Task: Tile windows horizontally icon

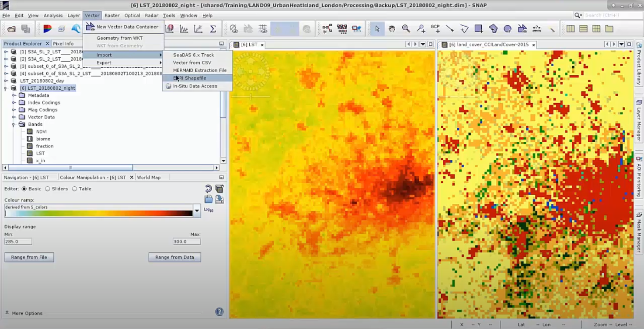Action: 571,29
